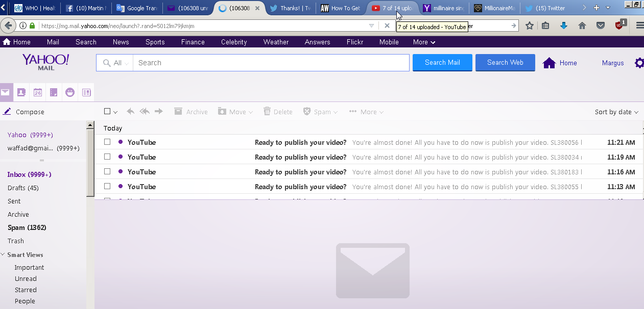Click the Reply arrow icon in toolbar

point(131,112)
